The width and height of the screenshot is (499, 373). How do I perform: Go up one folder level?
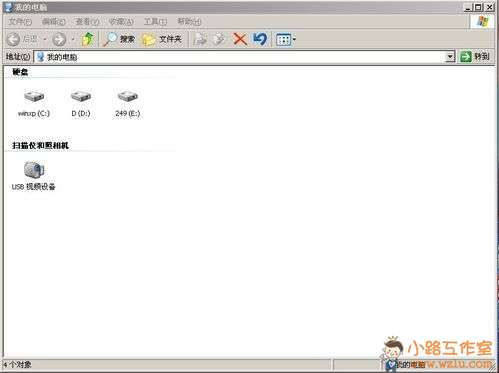[x=87, y=39]
